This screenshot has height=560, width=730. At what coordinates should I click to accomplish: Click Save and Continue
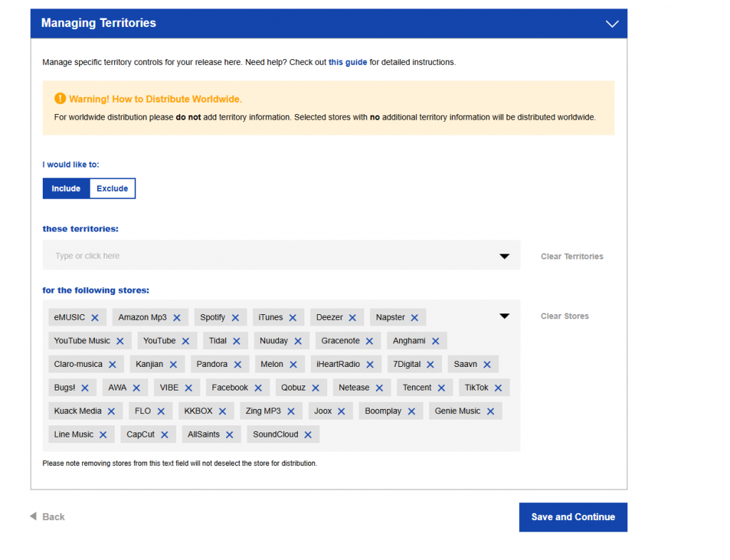pos(572,517)
